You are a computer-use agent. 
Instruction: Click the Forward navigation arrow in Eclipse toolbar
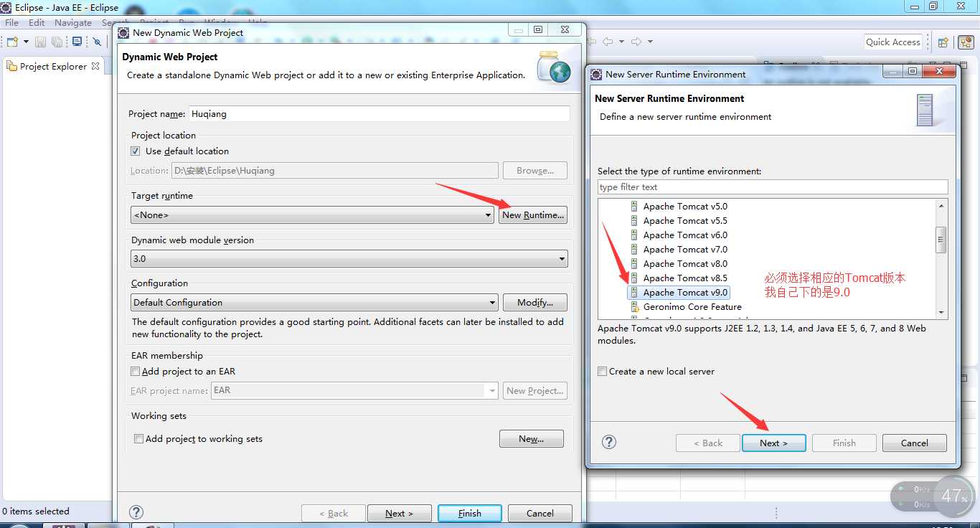tap(636, 42)
